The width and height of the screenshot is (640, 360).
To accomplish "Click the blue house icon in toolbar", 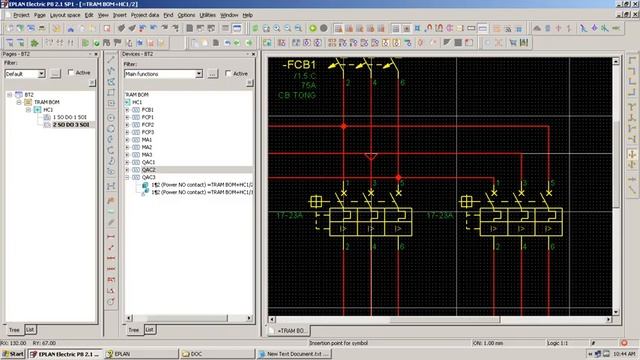I will (71, 29).
